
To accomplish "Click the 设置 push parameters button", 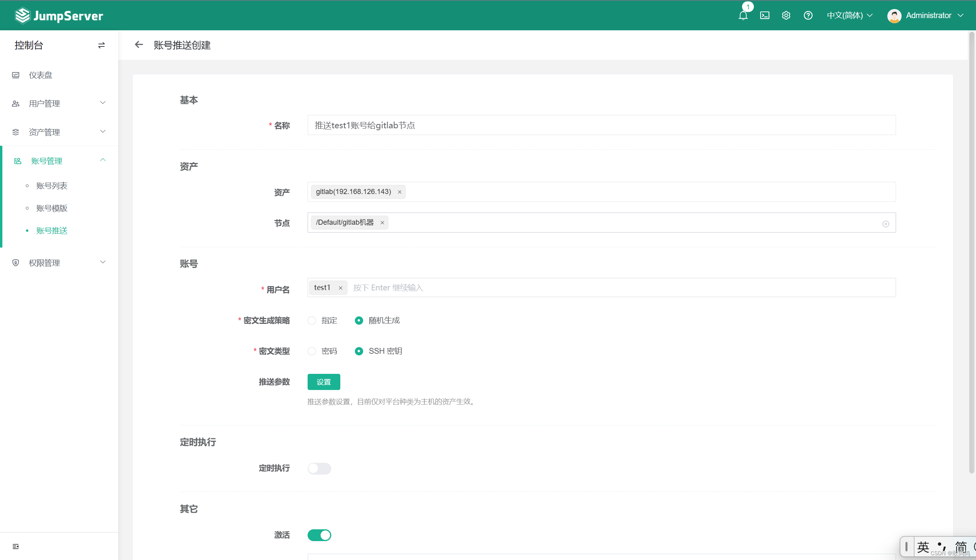I will 323,382.
